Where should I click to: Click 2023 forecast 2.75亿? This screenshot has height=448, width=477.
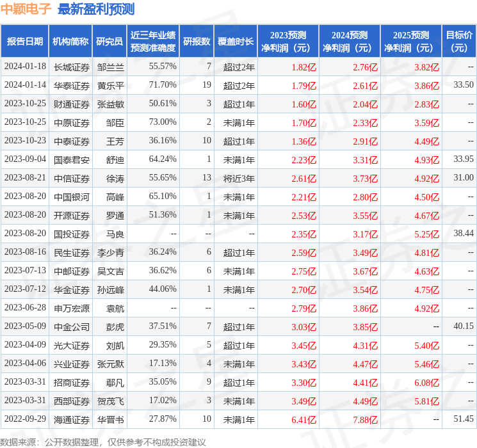coord(303,271)
